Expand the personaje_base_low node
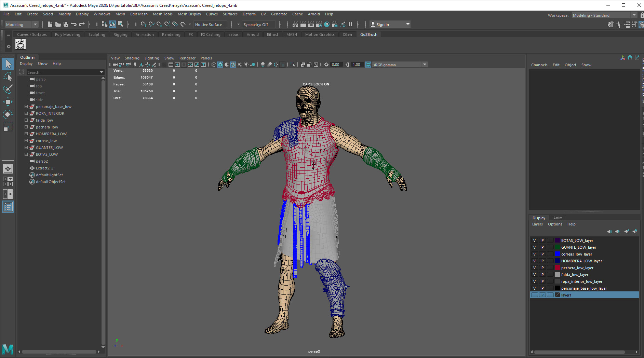The image size is (644, 358). [x=26, y=107]
